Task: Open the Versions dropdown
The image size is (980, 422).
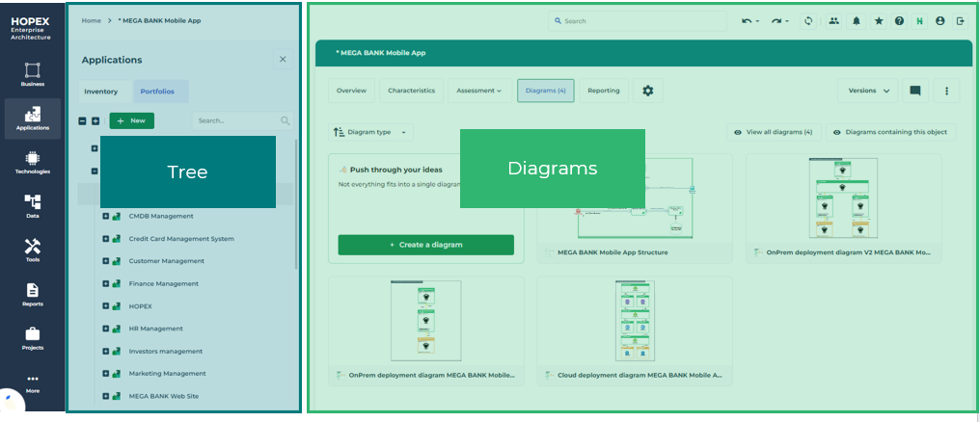Action: coord(868,91)
